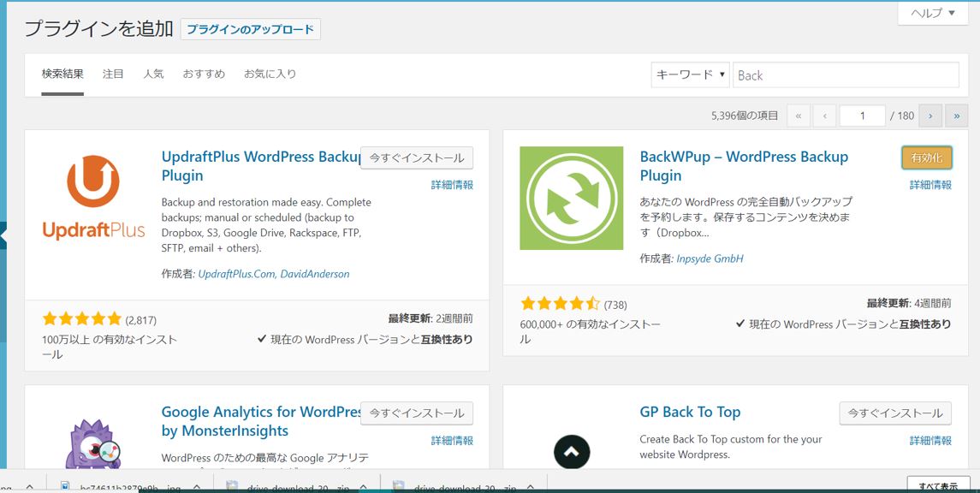Image resolution: width=980 pixels, height=493 pixels.
Task: Open the ヘルプ dropdown tab
Action: click(x=933, y=13)
